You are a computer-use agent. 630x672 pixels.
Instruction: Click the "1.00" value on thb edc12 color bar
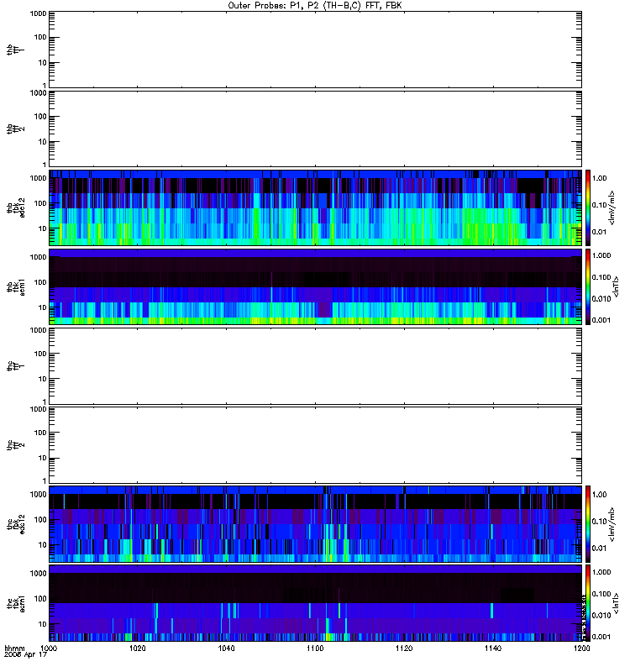599,178
